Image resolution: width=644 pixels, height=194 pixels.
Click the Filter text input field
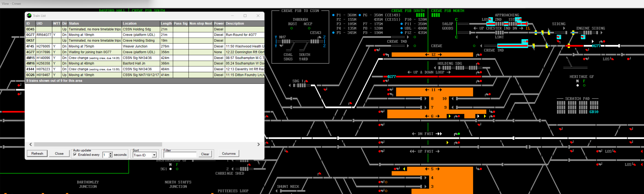180,155
